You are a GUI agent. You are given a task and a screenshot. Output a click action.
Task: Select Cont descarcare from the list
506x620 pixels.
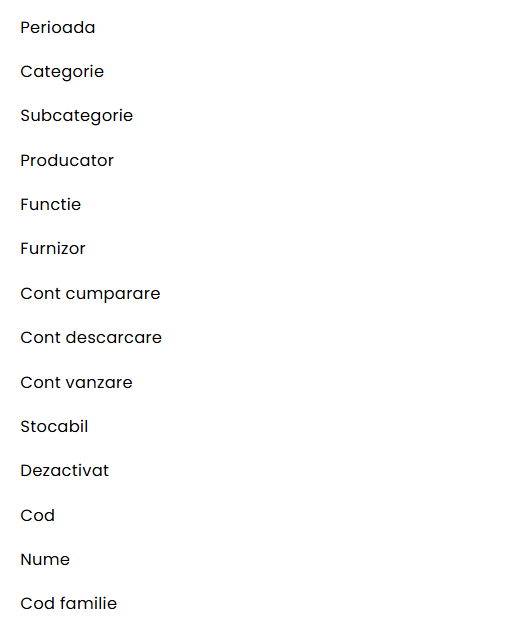pos(91,337)
